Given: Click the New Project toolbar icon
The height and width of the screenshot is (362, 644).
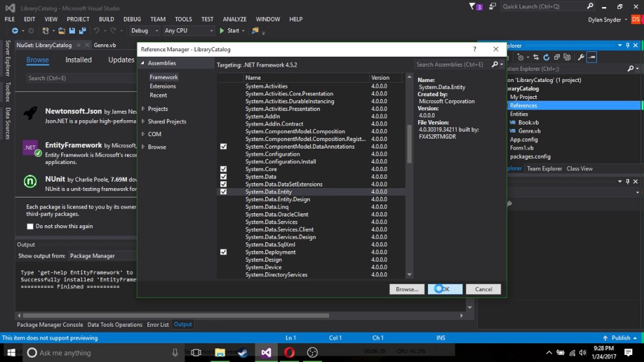Looking at the screenshot, I should pos(46,31).
